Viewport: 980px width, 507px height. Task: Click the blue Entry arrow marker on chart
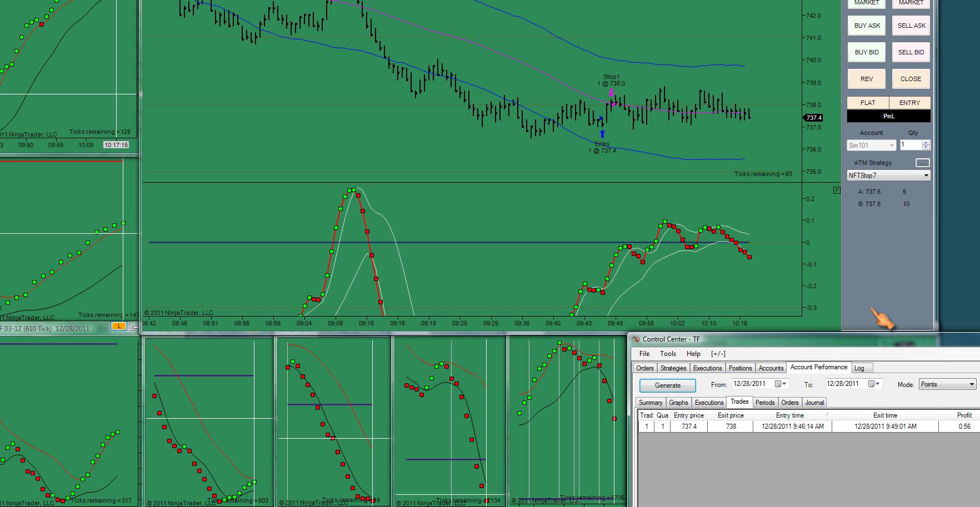[x=602, y=133]
